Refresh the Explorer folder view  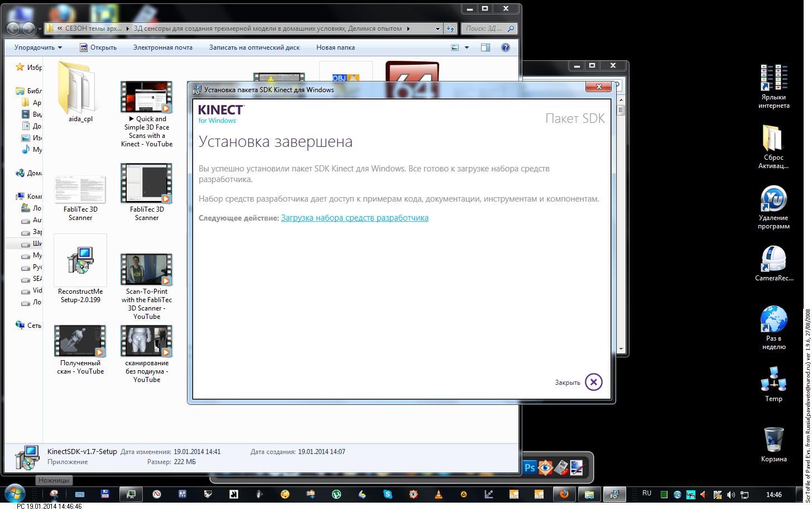click(x=451, y=28)
